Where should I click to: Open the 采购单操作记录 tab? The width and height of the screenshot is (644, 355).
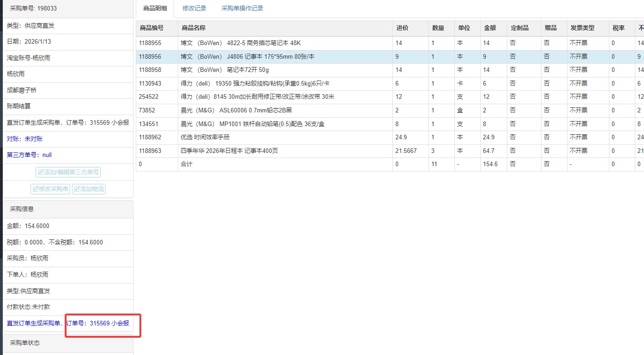click(242, 8)
